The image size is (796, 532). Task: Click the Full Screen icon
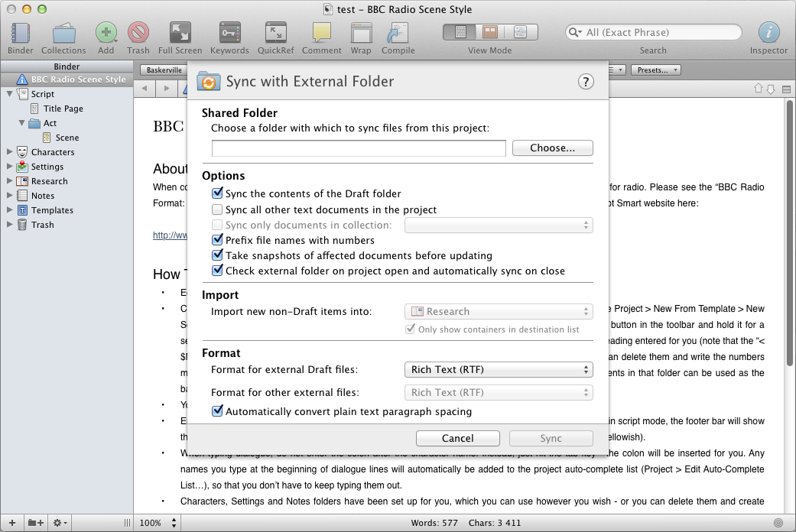coord(180,33)
